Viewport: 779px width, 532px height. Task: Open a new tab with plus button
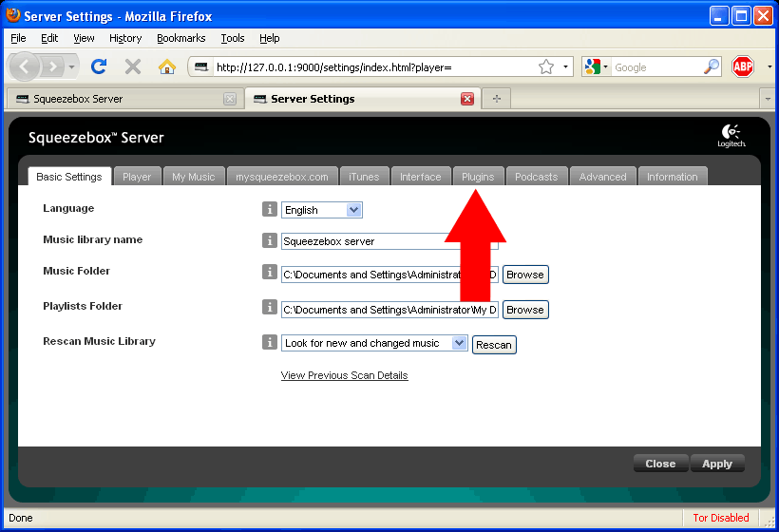click(496, 99)
